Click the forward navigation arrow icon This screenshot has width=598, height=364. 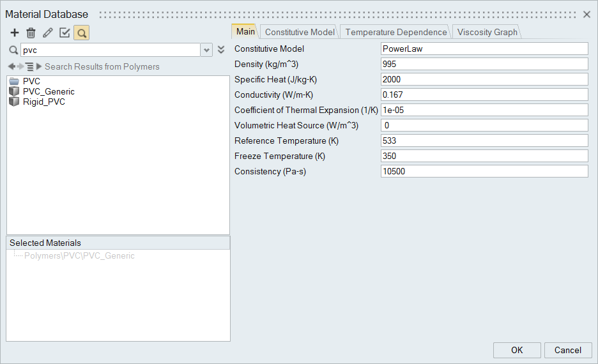click(x=20, y=66)
